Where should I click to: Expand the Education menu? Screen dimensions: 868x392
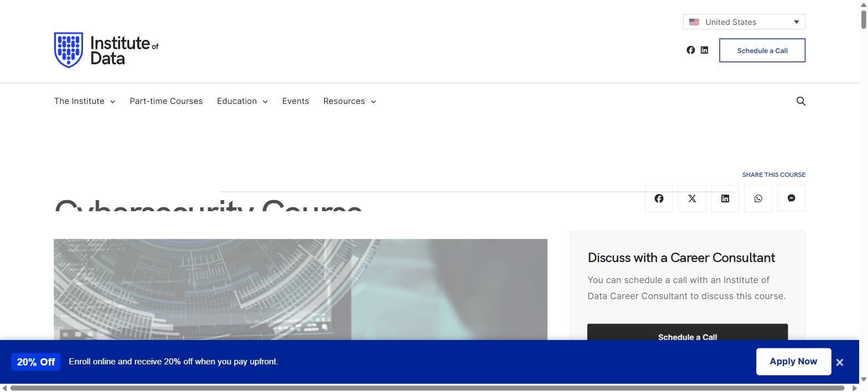point(242,101)
